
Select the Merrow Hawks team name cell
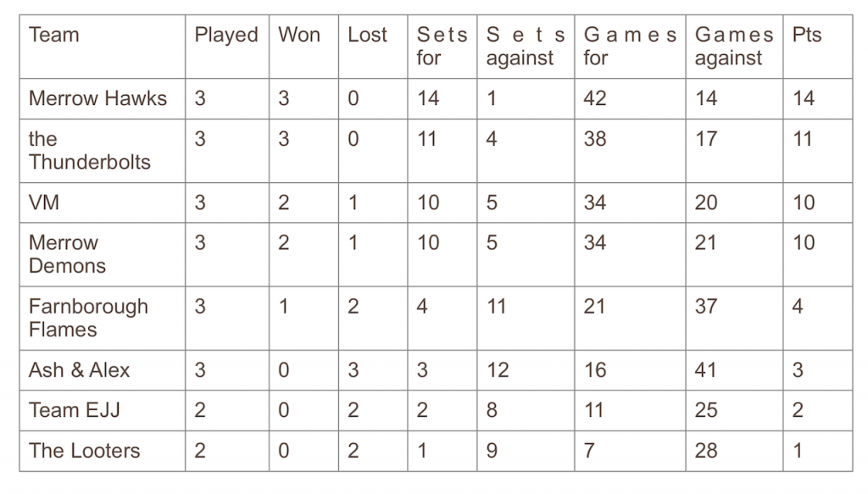coord(97,99)
